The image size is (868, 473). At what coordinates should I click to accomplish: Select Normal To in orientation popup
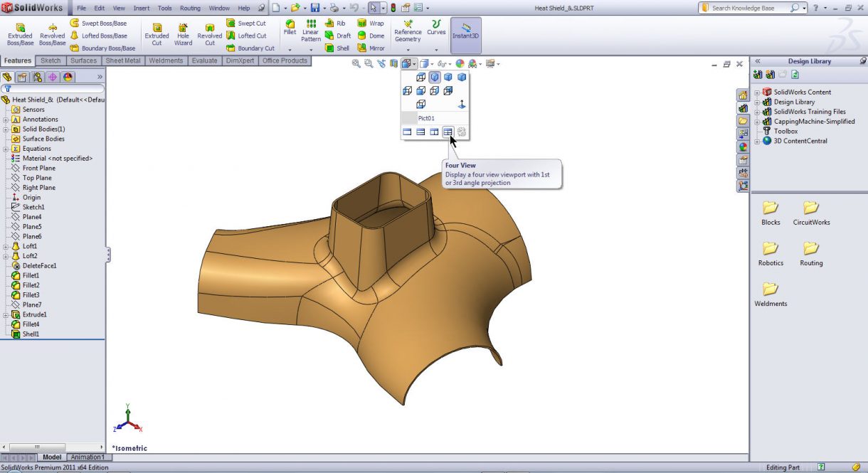tap(461, 104)
